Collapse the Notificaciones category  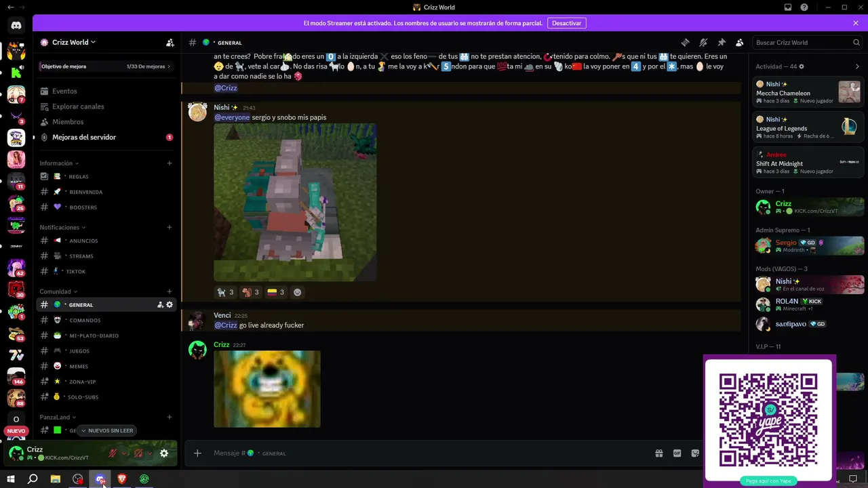pyautogui.click(x=62, y=228)
